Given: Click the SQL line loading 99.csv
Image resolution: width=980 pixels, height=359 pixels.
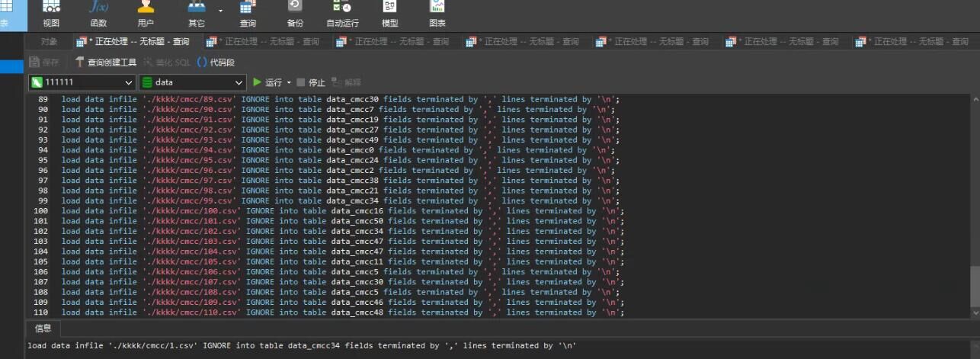Looking at the screenshot, I should coord(341,201).
